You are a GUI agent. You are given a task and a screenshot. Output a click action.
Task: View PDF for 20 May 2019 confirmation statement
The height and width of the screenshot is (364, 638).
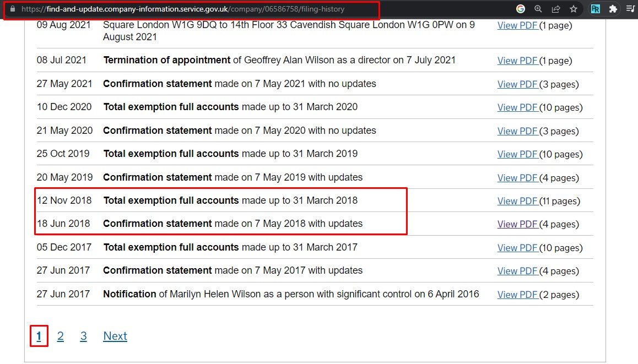coord(517,178)
